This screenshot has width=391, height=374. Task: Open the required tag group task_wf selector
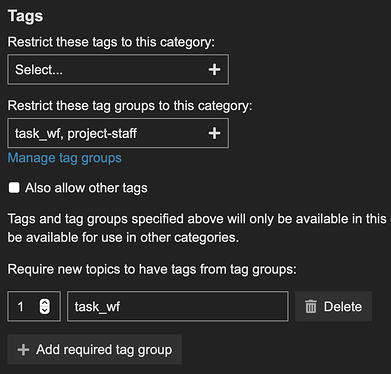pyautogui.click(x=178, y=306)
